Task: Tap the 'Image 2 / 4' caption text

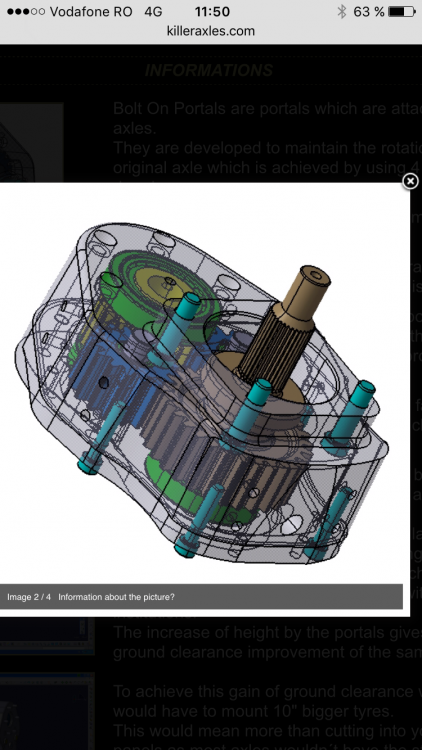Action: click(29, 597)
